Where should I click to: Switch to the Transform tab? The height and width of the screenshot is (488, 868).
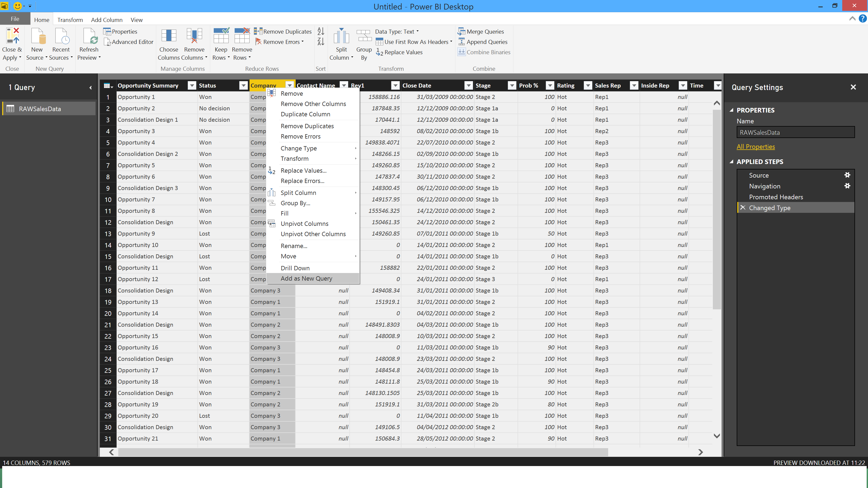click(x=70, y=20)
